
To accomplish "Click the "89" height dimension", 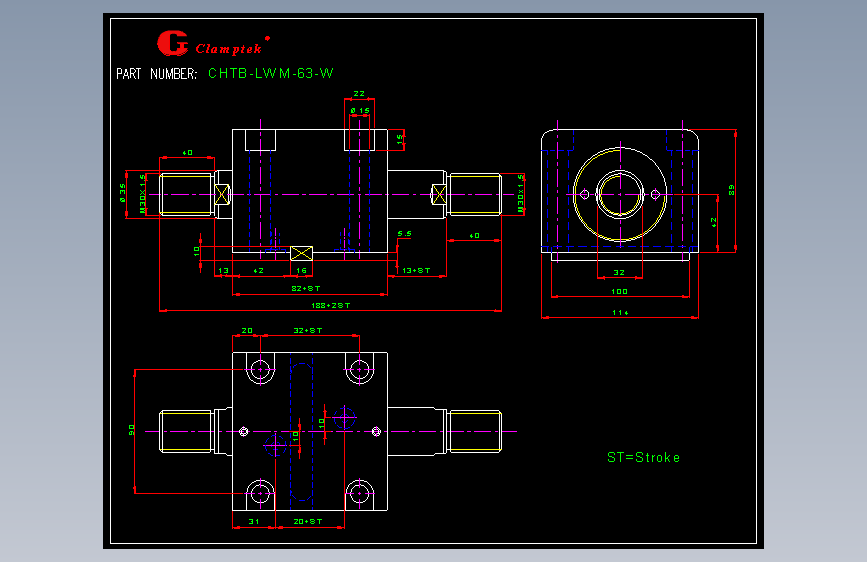I will pos(732,190).
